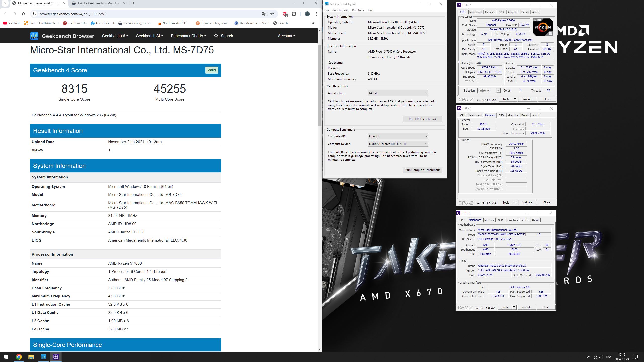Click the Core Speed value 4724.05 MHz

(490, 67)
